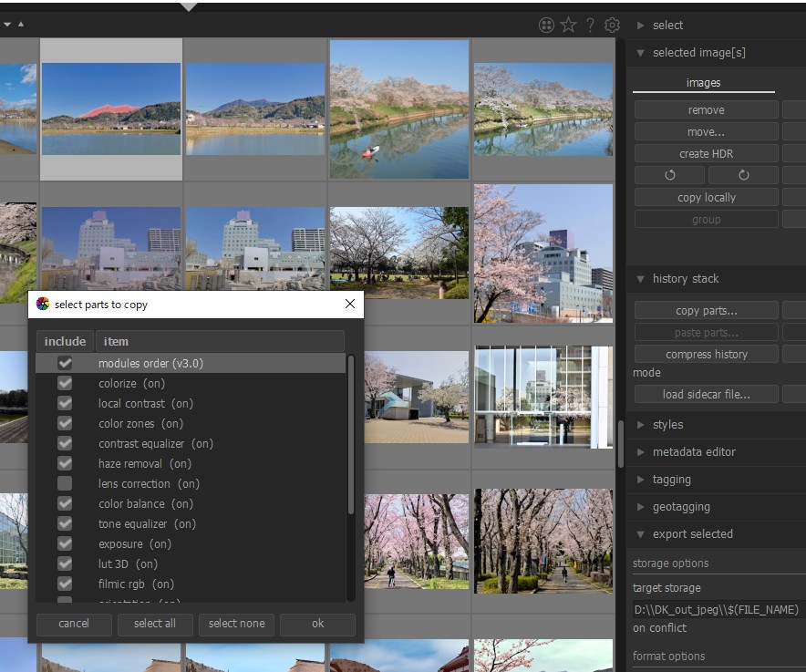
Task: Switch to the images tab
Action: [703, 83]
